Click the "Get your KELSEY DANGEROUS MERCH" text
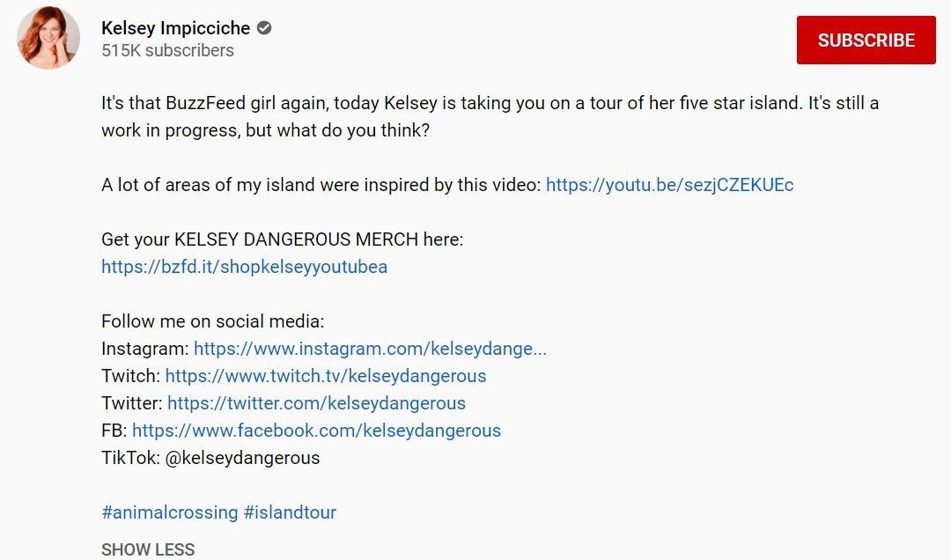This screenshot has height=560, width=951. [x=282, y=239]
